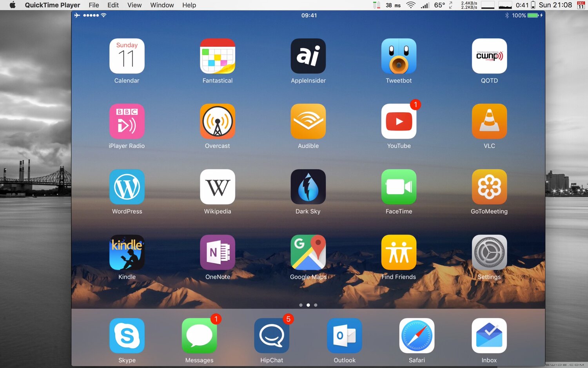
Task: Tap the Wikipedia app icon
Action: pyautogui.click(x=218, y=187)
